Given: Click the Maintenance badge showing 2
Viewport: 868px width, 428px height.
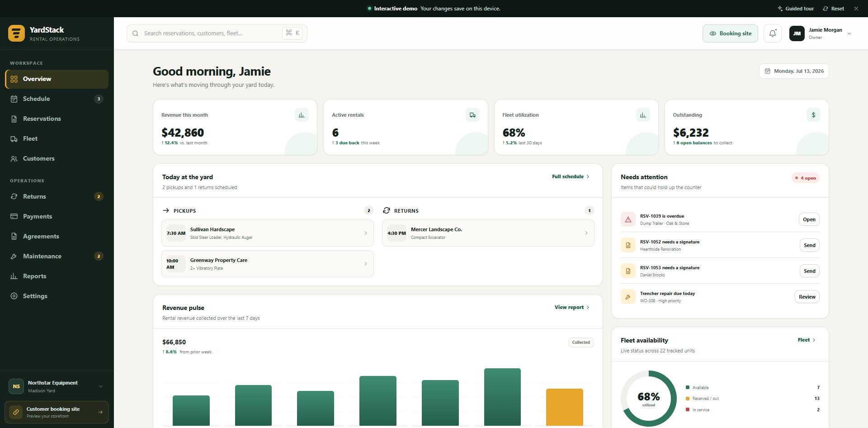Looking at the screenshot, I should [x=99, y=256].
